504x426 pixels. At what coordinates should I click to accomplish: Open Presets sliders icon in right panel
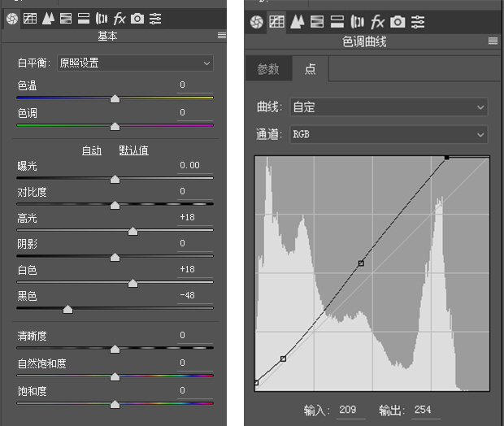pos(418,22)
